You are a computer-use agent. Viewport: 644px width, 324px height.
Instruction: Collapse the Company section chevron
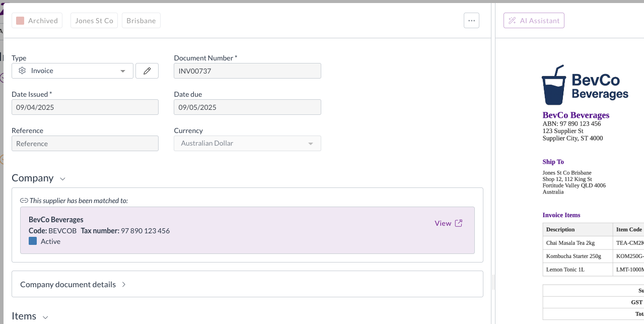(62, 179)
